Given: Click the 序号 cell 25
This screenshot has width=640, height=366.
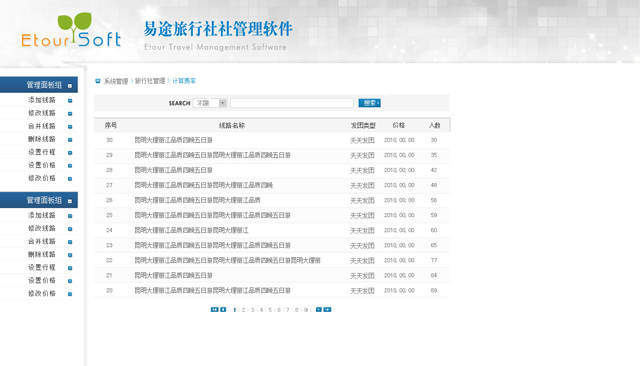Looking at the screenshot, I should click(109, 215).
